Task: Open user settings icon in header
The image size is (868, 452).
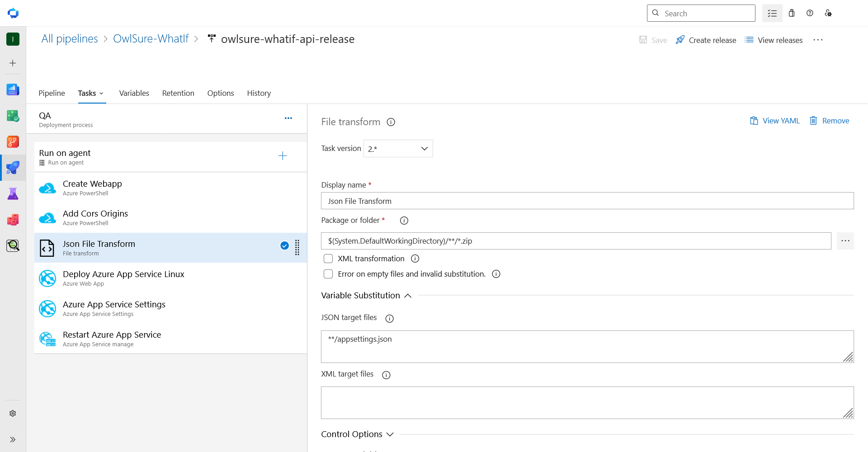Action: click(828, 13)
